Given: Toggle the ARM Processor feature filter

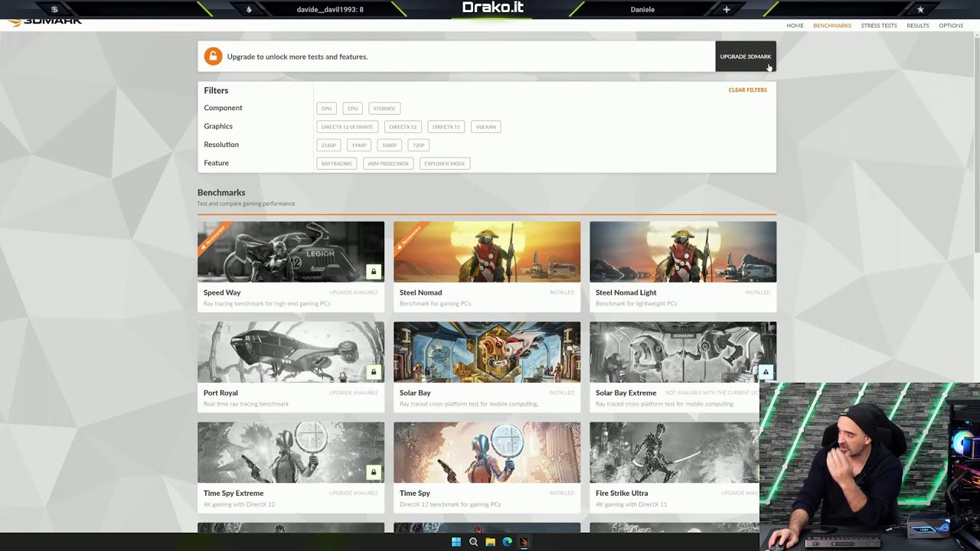Looking at the screenshot, I should tap(388, 164).
